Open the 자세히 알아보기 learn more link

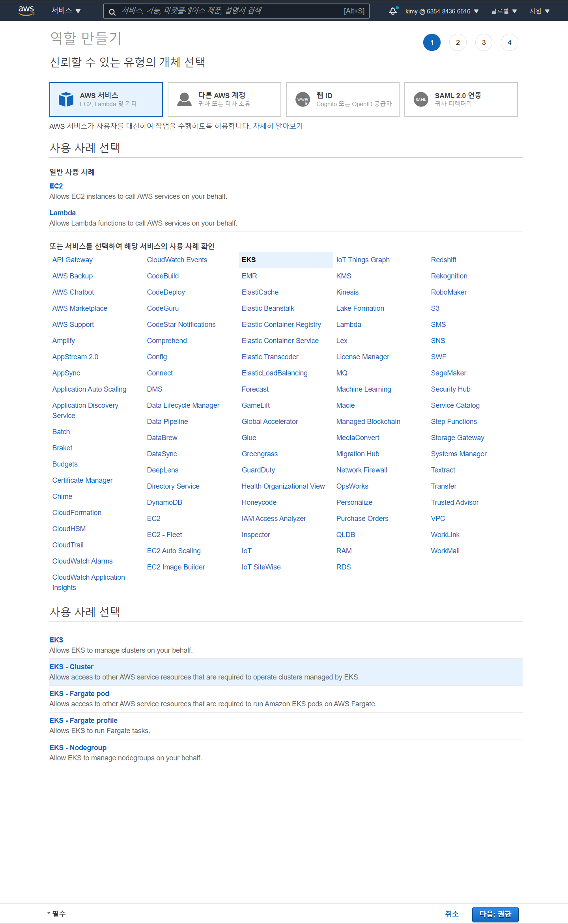(x=278, y=126)
